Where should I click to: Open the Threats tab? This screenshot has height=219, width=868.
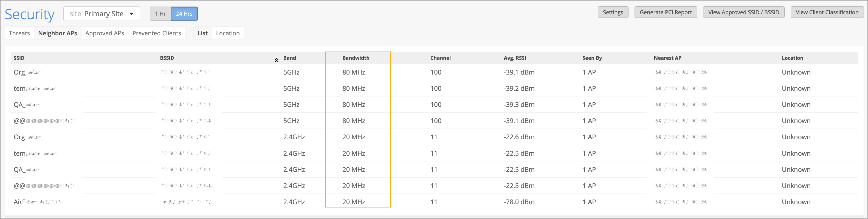pyautogui.click(x=19, y=33)
